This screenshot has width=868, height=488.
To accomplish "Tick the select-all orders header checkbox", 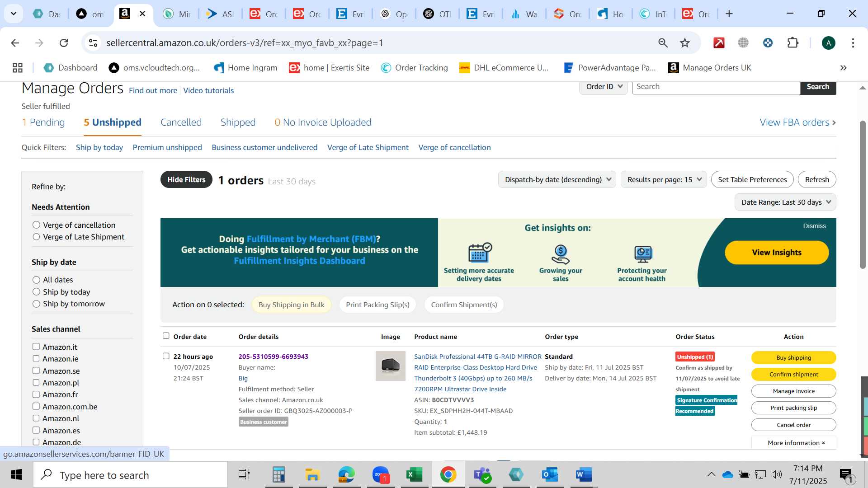I will [x=166, y=336].
